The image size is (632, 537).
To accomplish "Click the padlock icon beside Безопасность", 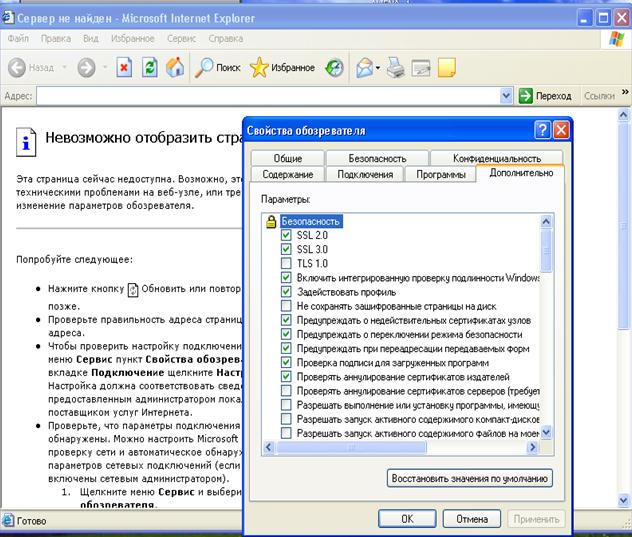I will click(x=271, y=221).
